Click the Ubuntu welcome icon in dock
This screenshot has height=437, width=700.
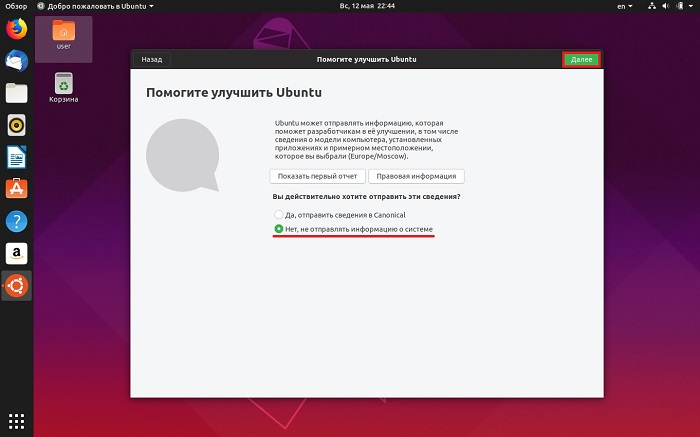coord(17,285)
